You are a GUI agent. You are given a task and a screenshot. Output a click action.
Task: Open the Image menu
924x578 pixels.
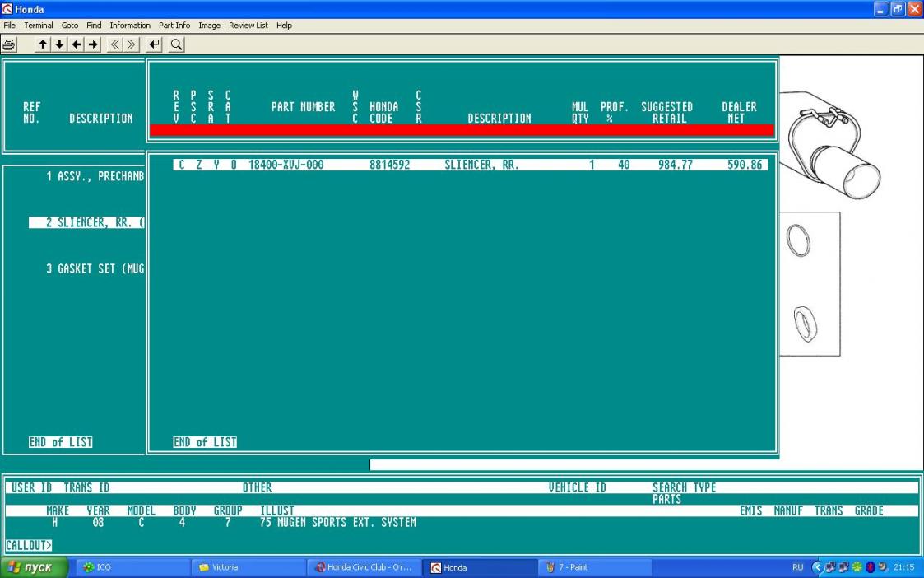(209, 26)
